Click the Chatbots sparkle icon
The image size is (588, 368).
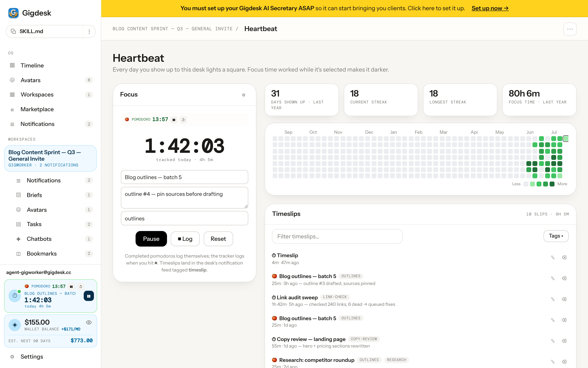point(18,239)
